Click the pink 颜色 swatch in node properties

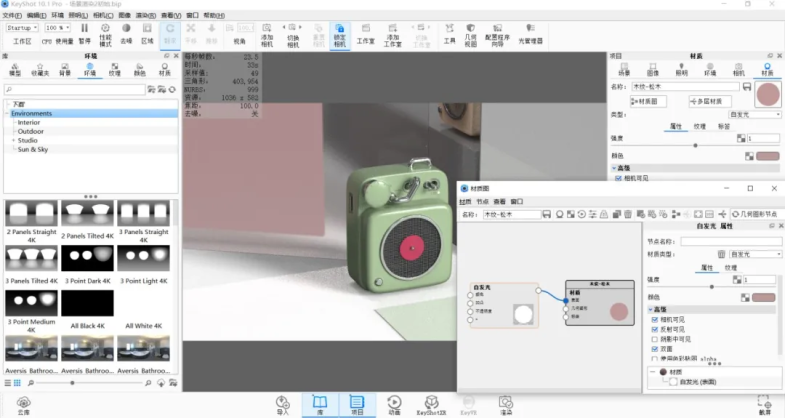point(765,297)
